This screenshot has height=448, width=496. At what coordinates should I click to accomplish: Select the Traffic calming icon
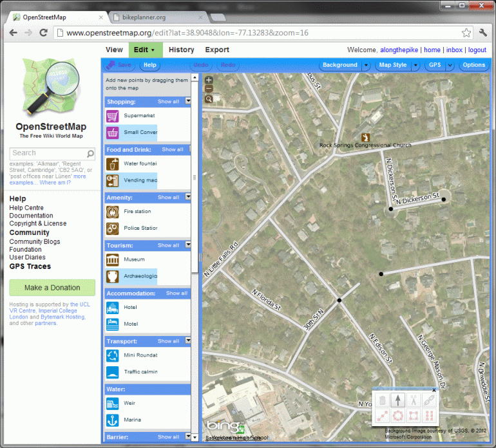pyautogui.click(x=112, y=373)
